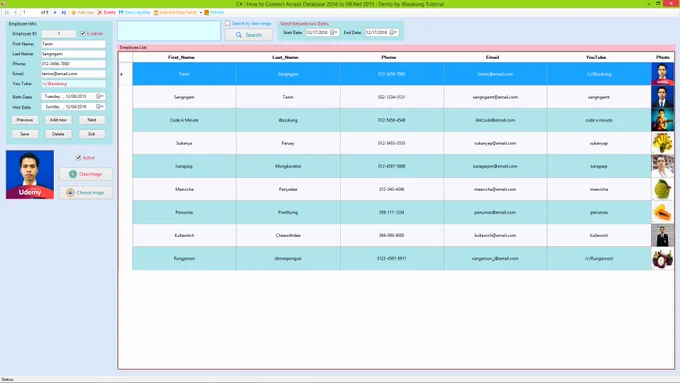
Task: Click Add new in top toolbar
Action: pos(82,13)
